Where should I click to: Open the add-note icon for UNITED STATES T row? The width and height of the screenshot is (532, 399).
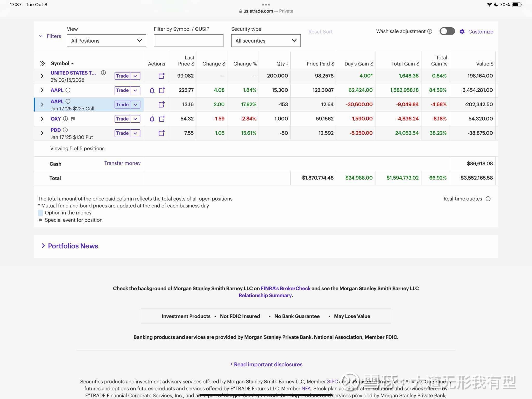[162, 76]
